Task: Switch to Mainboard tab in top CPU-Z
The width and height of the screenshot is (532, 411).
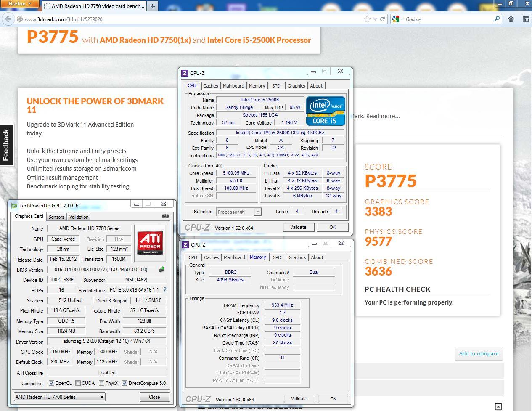Action: click(233, 86)
